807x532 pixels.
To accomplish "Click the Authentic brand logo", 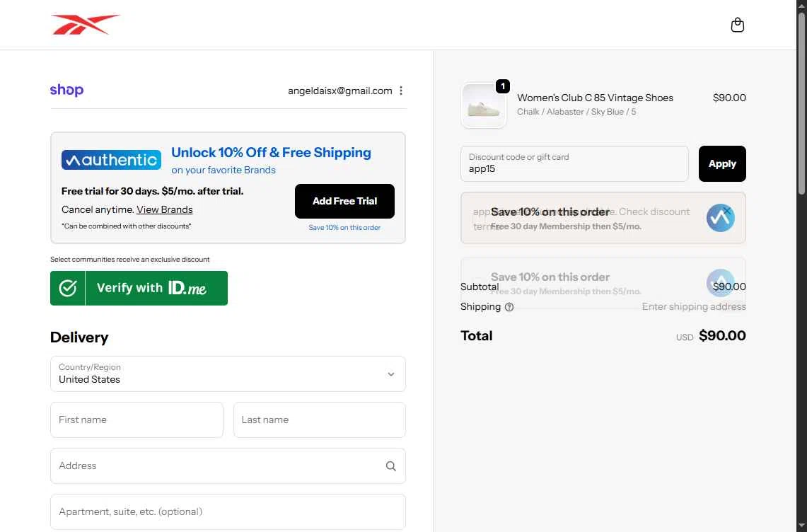I will [x=111, y=160].
